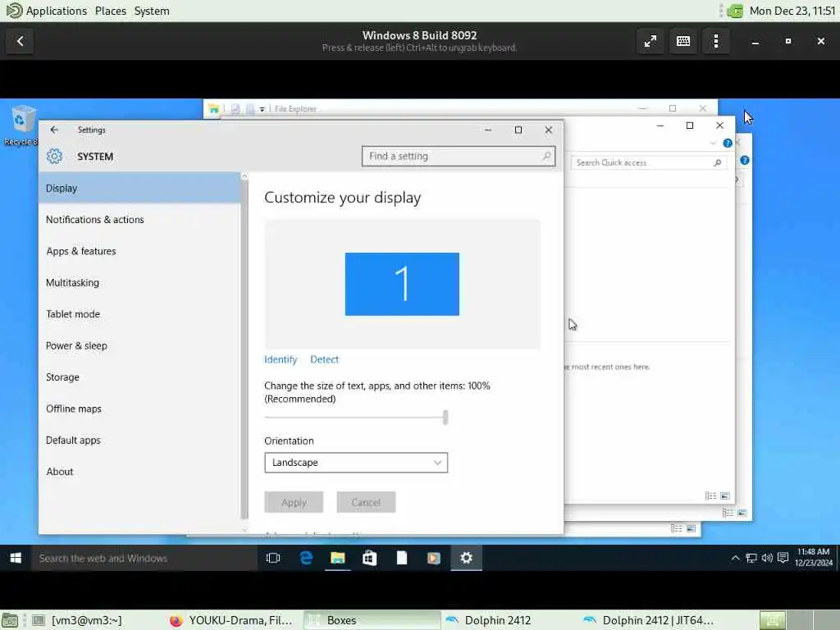This screenshot has width=840, height=630.
Task: Launch the Edge browser from the taskbar
Action: 306,558
